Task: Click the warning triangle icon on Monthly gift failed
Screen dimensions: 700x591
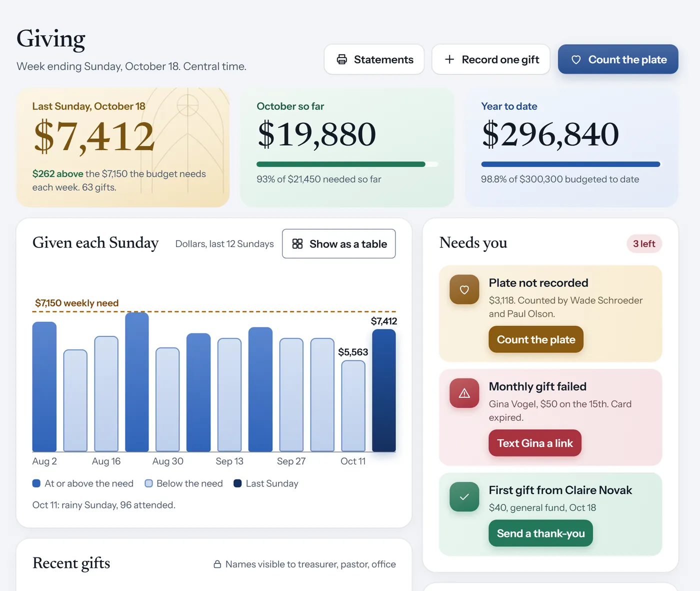Action: (464, 393)
